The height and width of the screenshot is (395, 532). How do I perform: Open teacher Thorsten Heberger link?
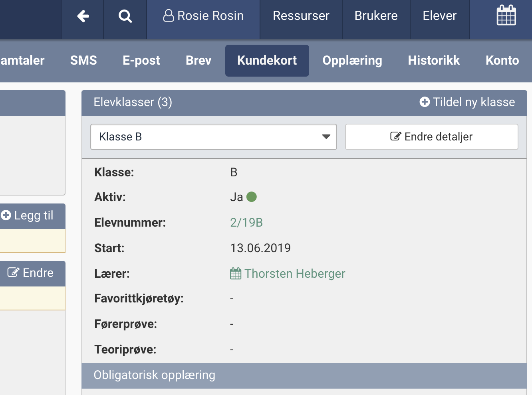point(288,274)
